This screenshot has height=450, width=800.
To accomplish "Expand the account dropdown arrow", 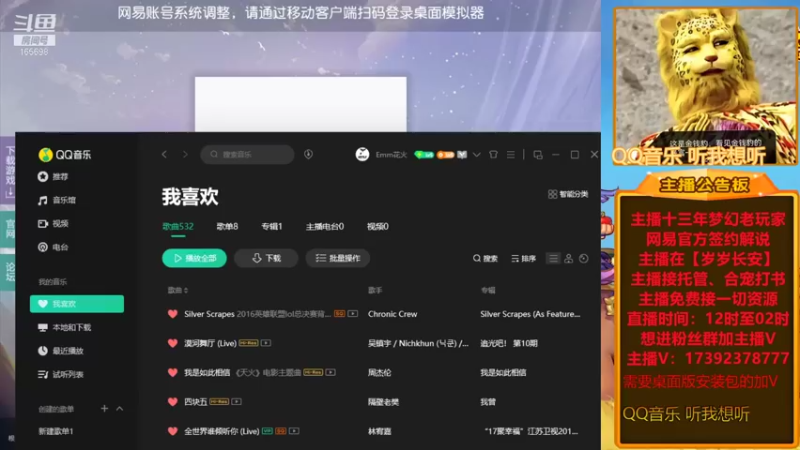I will click(x=477, y=155).
